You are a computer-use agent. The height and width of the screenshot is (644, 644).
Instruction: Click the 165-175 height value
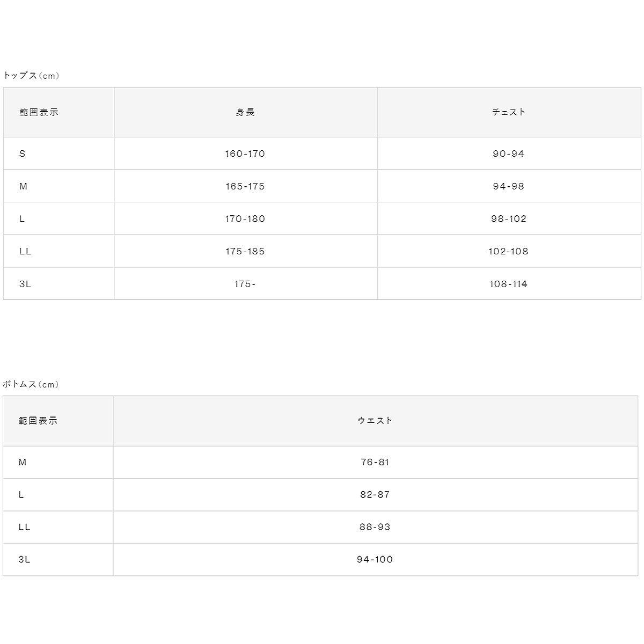click(245, 186)
